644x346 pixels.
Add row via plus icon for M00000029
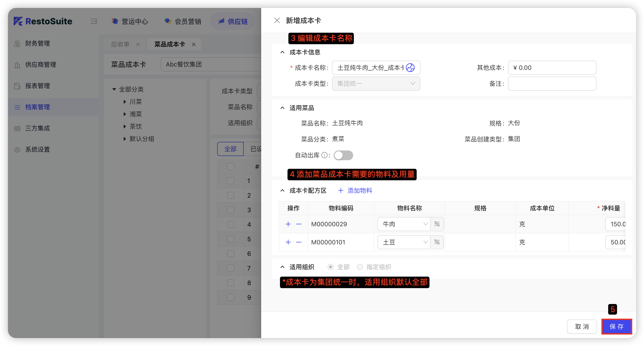(288, 224)
